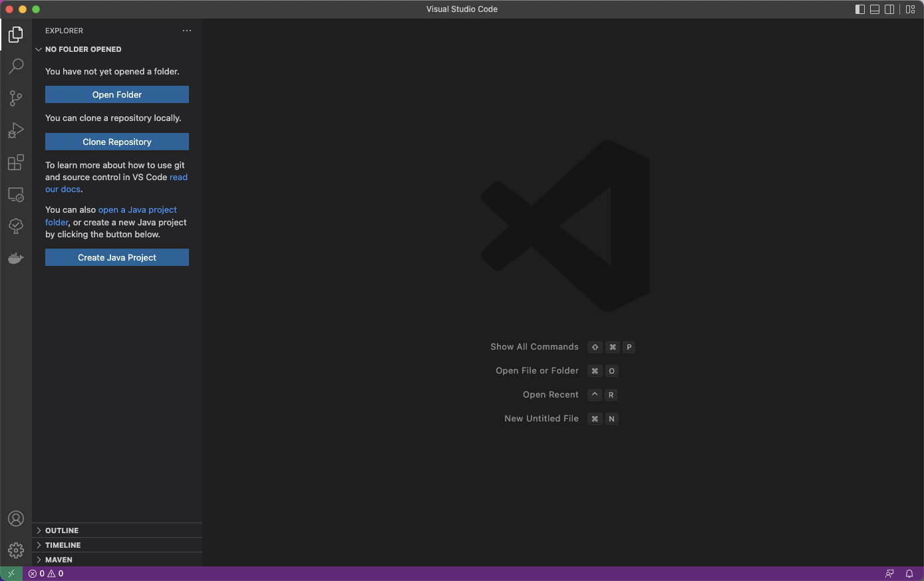Image resolution: width=924 pixels, height=581 pixels.
Task: Collapse the NO FOLDER OPENED section
Action: point(117,49)
